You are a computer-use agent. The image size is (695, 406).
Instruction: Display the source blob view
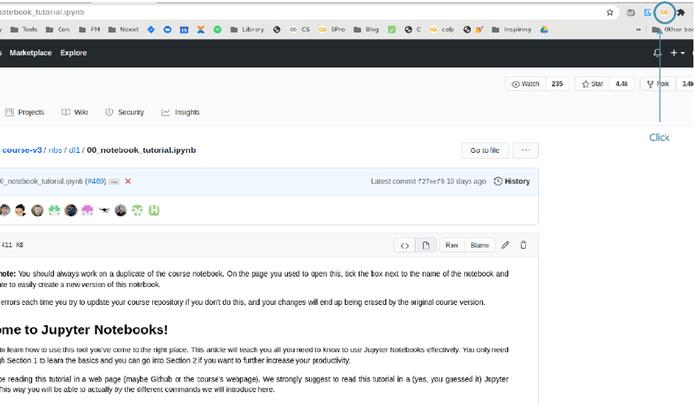point(405,246)
